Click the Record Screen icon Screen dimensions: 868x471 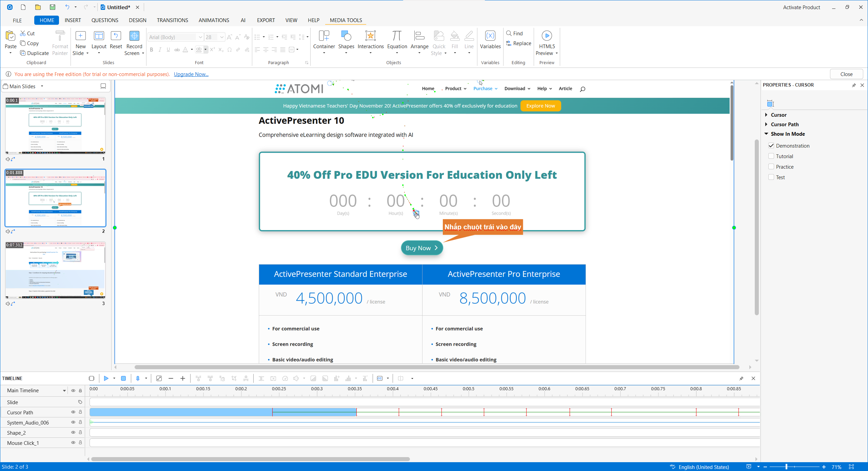click(x=134, y=36)
